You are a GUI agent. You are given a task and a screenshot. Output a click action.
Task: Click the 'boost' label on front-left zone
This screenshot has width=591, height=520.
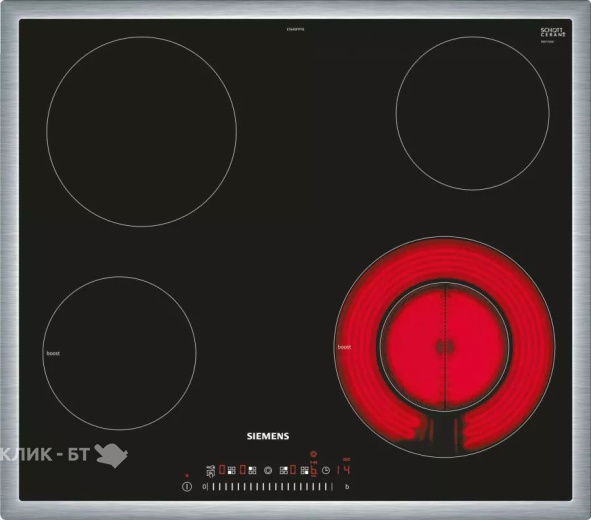[x=53, y=353]
